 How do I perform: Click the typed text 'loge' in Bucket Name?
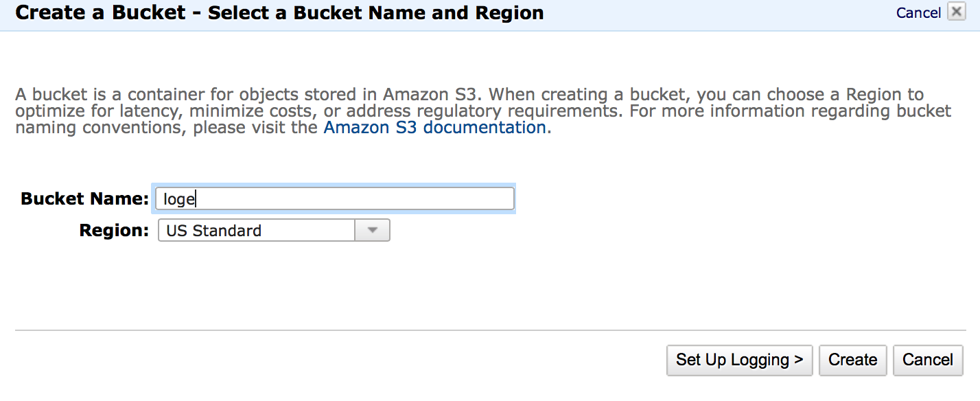[x=179, y=200]
